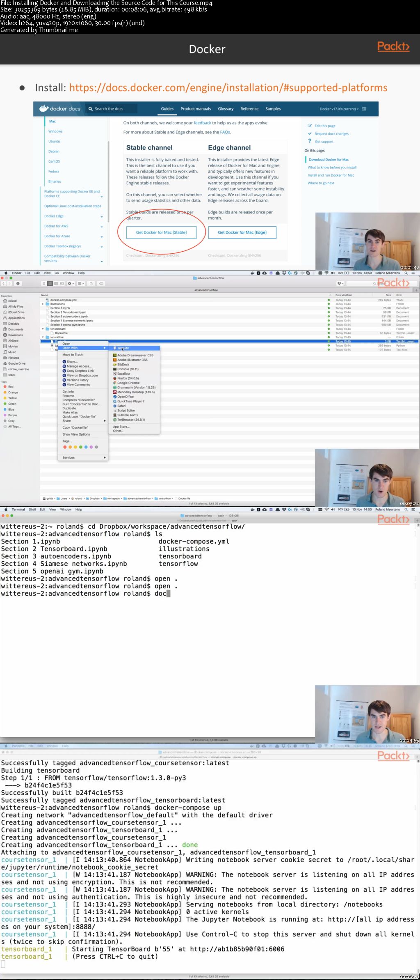Click the Search the docs input field
This screenshot has width=420, height=980.
click(x=112, y=109)
